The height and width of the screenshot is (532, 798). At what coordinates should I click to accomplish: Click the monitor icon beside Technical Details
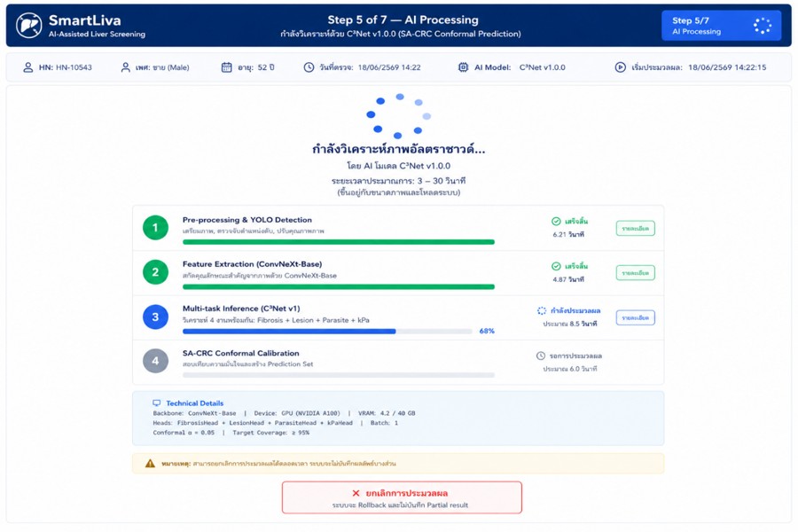[157, 403]
